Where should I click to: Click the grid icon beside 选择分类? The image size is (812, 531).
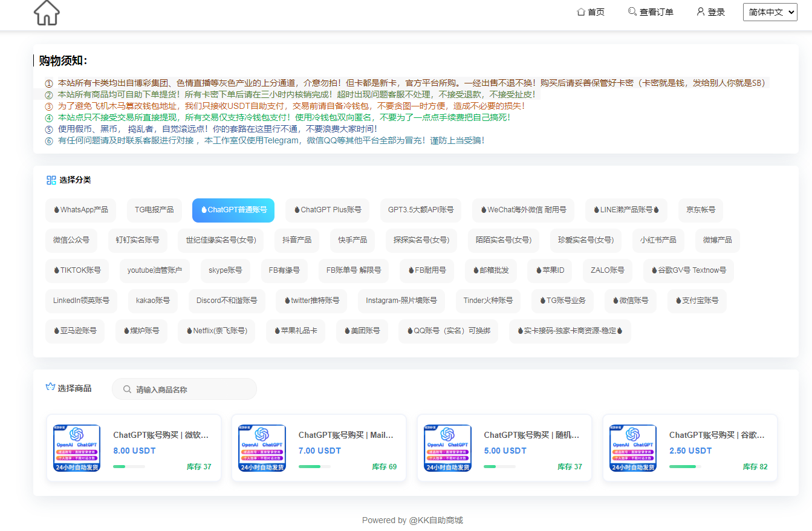click(51, 180)
